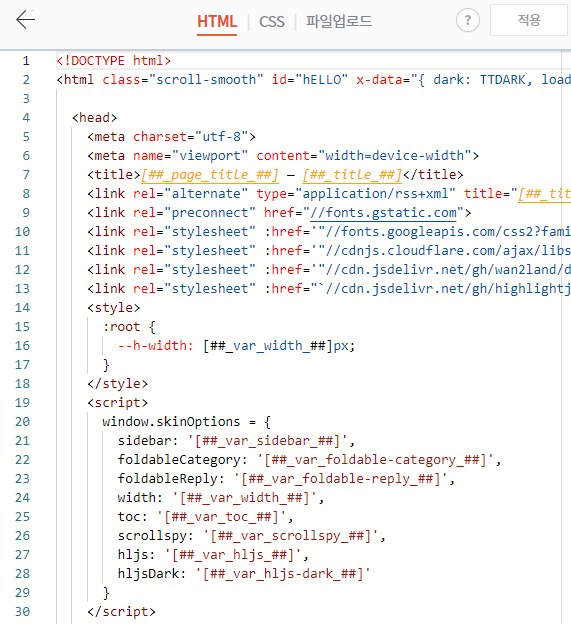This screenshot has height=624, width=571.
Task: Switch to the CSS tab
Action: click(272, 21)
